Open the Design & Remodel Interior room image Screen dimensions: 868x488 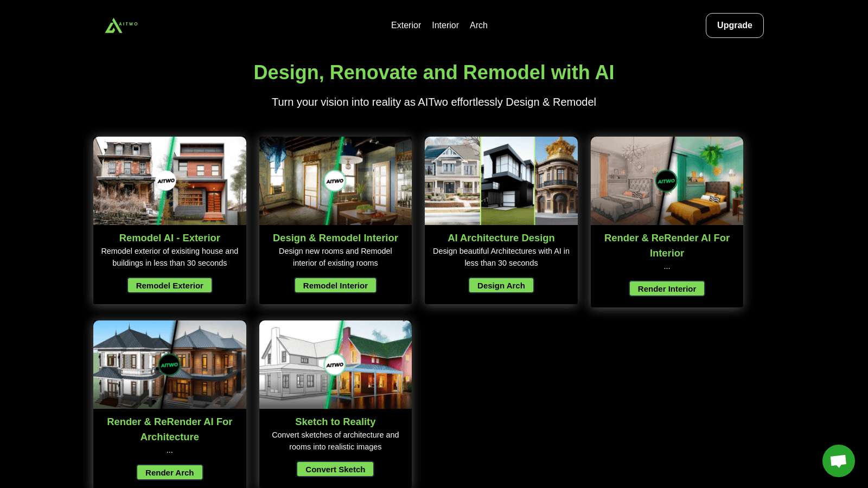pos(335,181)
